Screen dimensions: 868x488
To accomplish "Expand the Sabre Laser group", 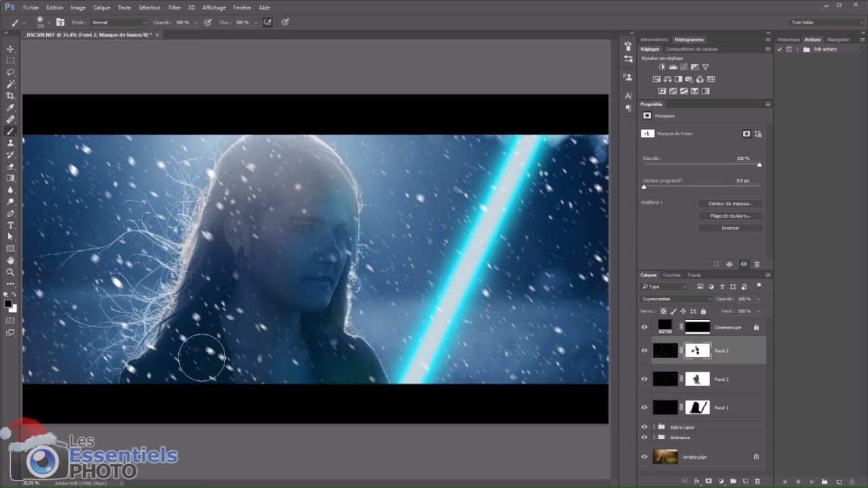I will 654,427.
